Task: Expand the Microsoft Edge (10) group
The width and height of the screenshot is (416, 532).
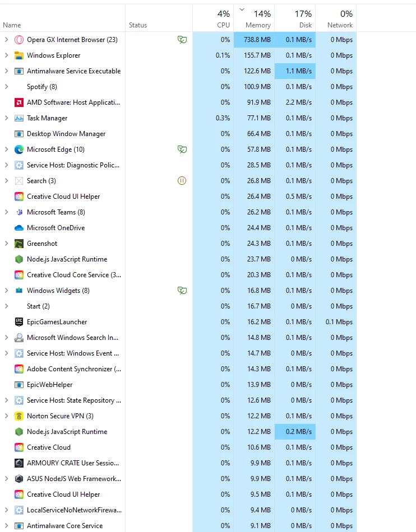Action: click(x=6, y=150)
